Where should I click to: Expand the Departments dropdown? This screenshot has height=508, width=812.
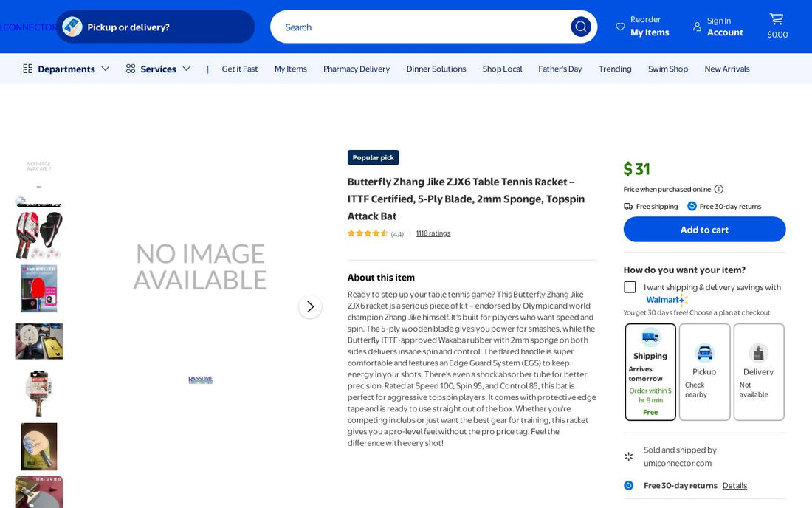tap(66, 69)
